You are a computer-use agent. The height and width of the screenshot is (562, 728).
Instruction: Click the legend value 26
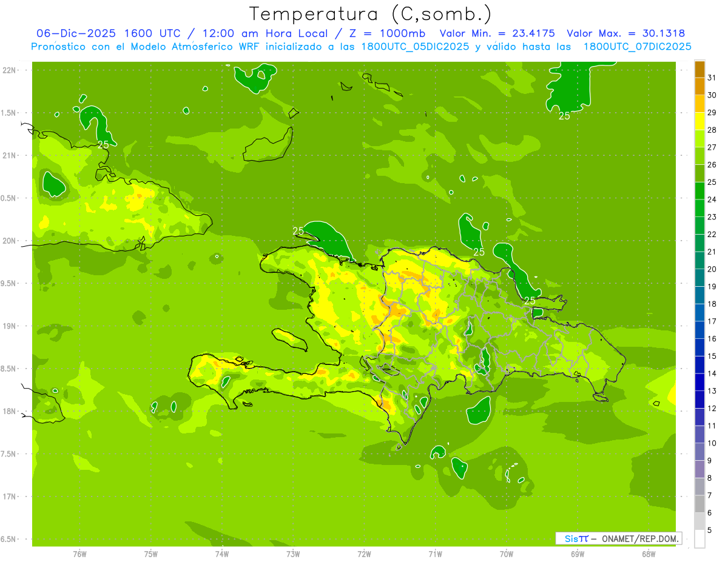[712, 164]
